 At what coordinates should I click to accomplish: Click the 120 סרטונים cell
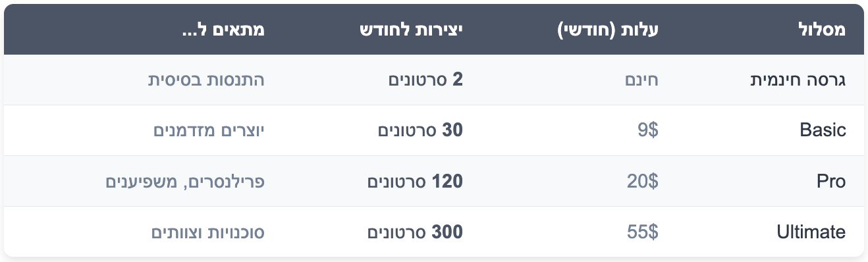416,181
